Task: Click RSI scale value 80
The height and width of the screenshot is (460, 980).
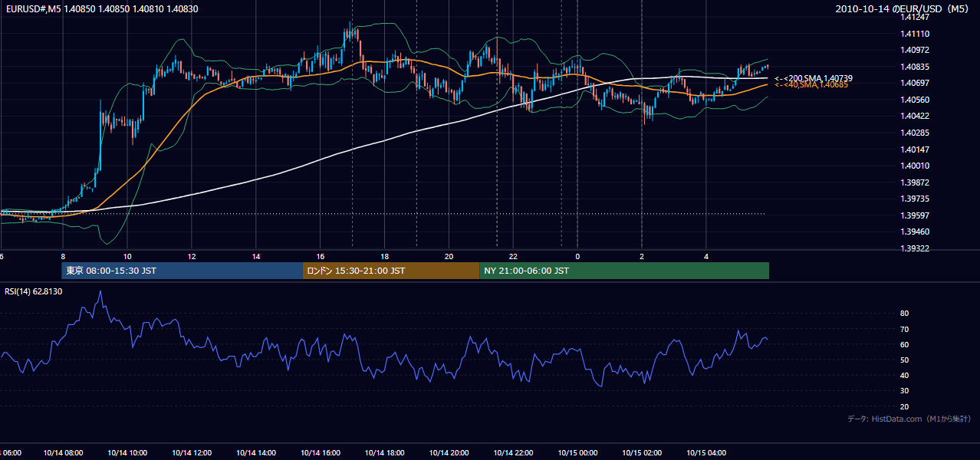Action: [904, 314]
